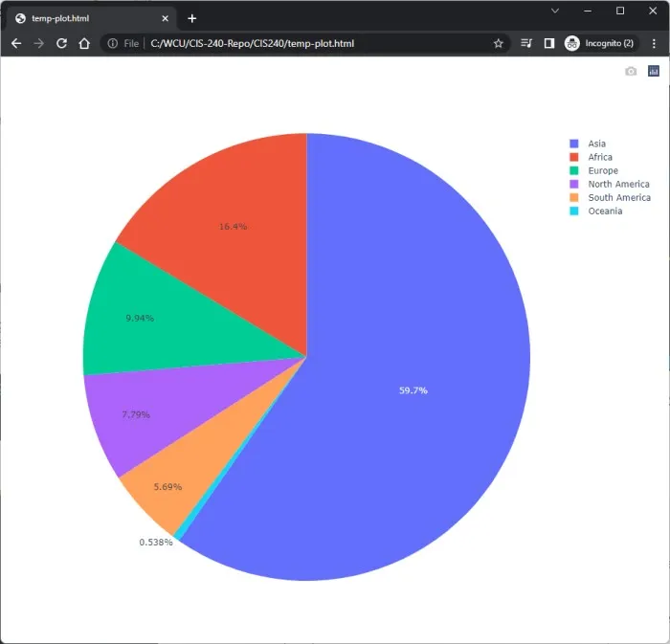
Task: Click the 16.4% red pie slice
Action: click(x=233, y=227)
